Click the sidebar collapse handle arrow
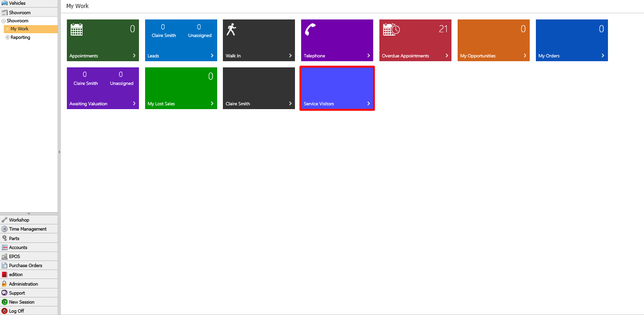 [59, 152]
